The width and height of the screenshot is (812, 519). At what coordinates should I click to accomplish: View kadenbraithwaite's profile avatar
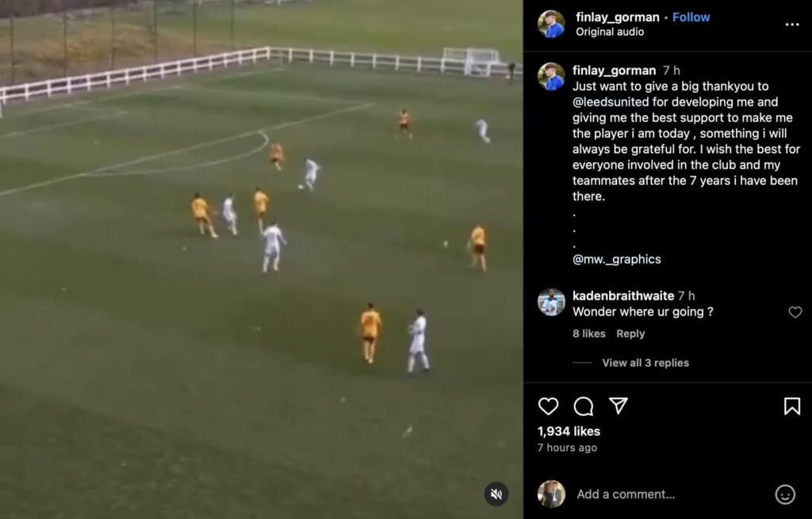click(551, 302)
